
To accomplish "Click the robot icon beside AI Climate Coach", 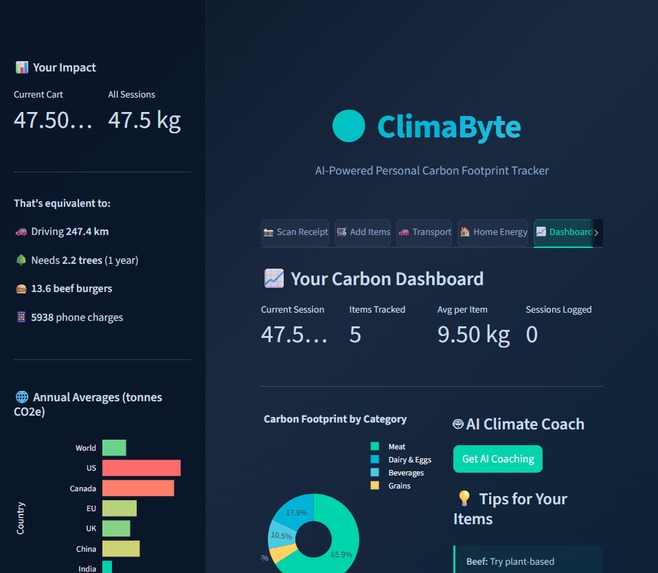I will (x=458, y=424).
